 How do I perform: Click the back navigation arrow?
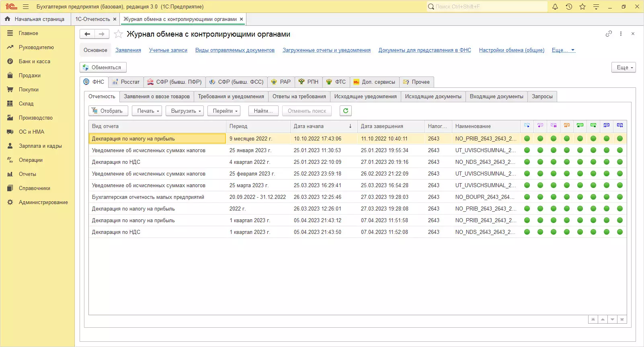coord(87,34)
